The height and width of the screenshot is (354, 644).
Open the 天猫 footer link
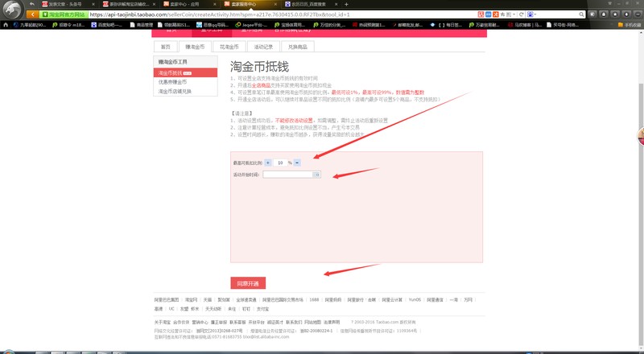(208, 300)
